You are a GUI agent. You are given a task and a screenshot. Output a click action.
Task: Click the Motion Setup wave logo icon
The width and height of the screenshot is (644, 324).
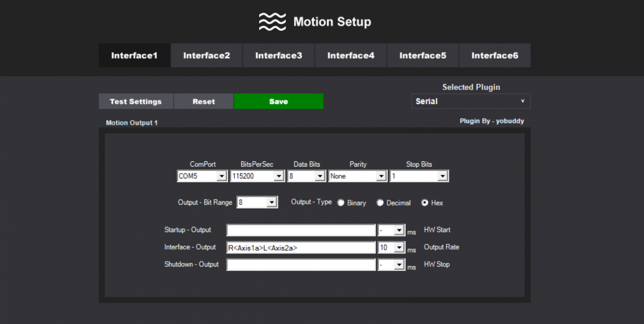click(272, 22)
